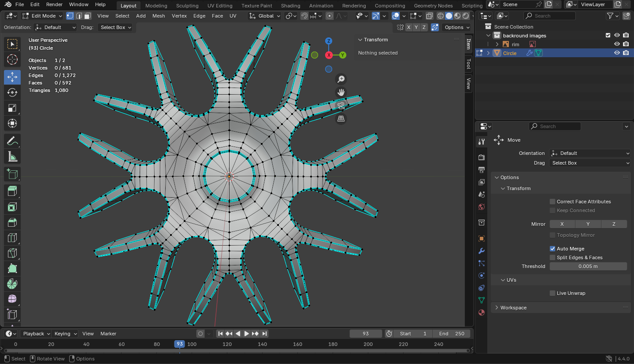
Task: Click the Mirror X button
Action: 562,224
